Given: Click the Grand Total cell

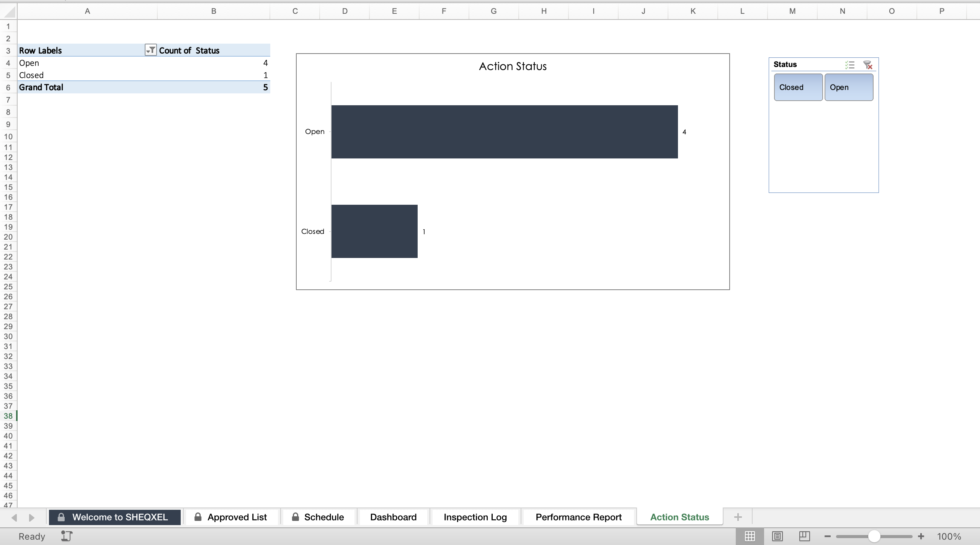Looking at the screenshot, I should 87,87.
